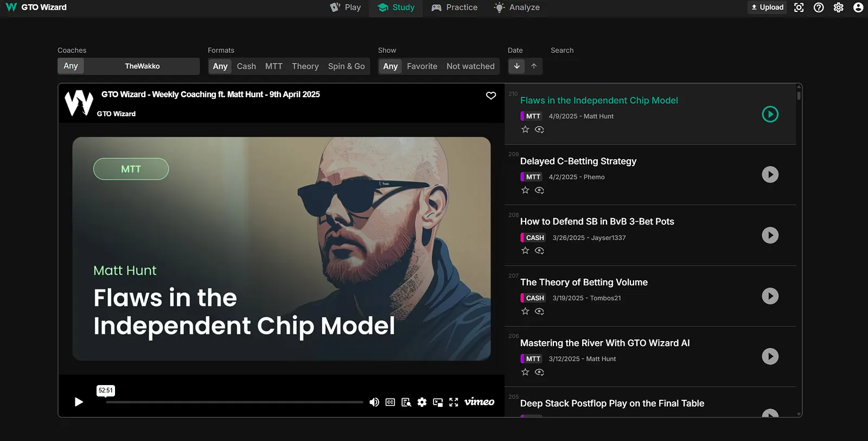
Task: Filter formats by Spin & Go
Action: coord(346,66)
